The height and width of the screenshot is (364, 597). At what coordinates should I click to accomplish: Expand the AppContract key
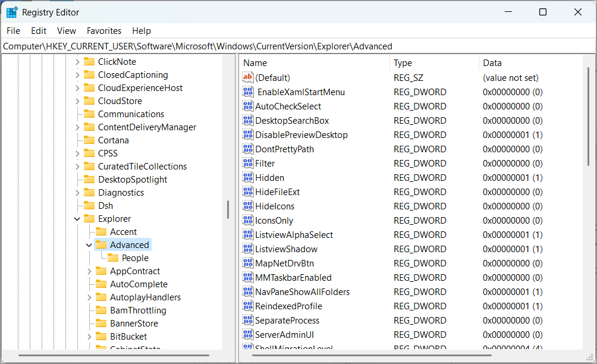[88, 271]
